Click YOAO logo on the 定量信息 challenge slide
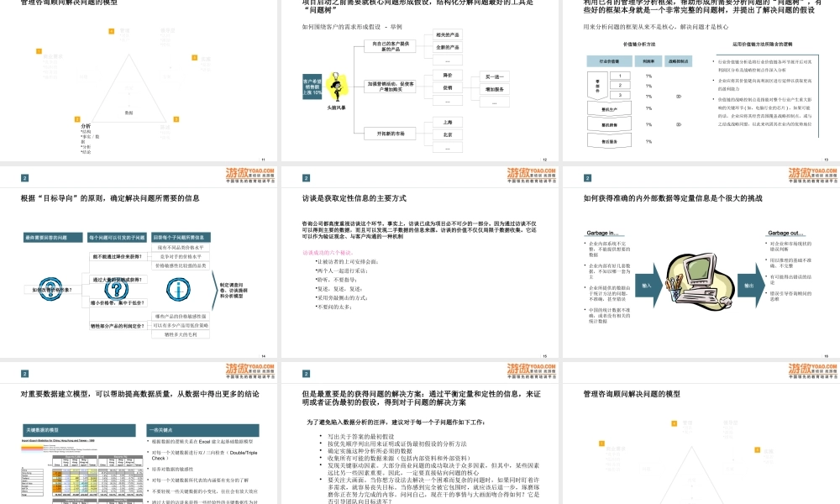The height and width of the screenshot is (504, 840). pos(812,176)
